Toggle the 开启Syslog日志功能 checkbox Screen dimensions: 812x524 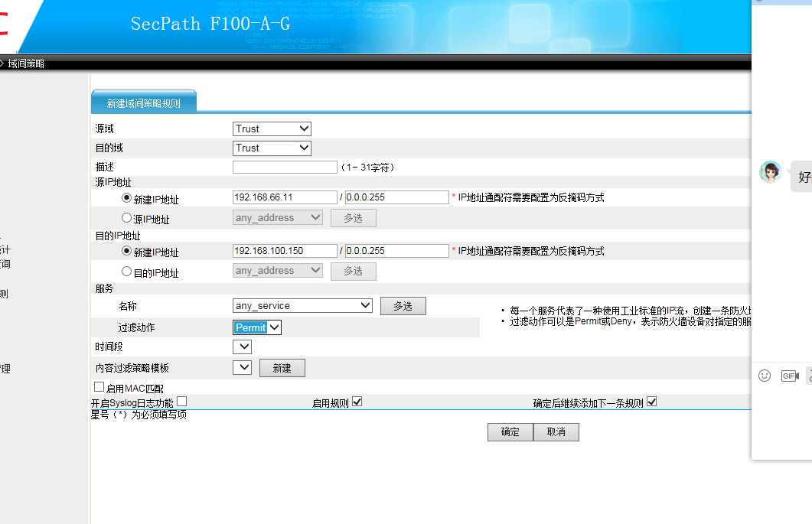pos(182,402)
